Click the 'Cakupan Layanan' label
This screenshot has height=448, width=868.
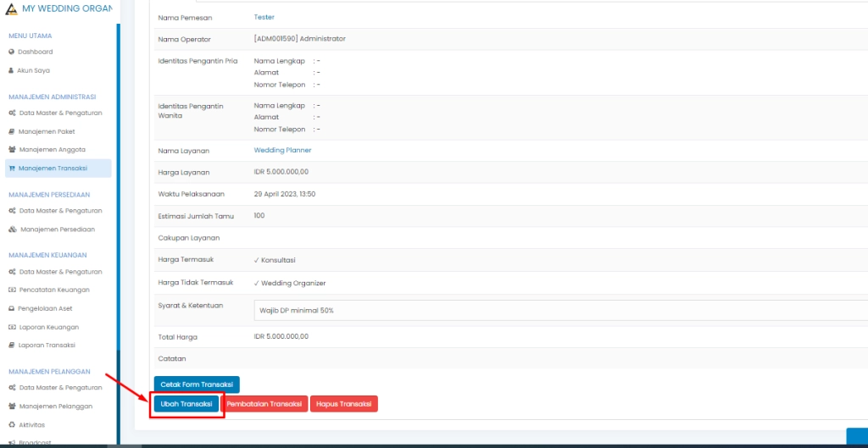[x=189, y=238]
